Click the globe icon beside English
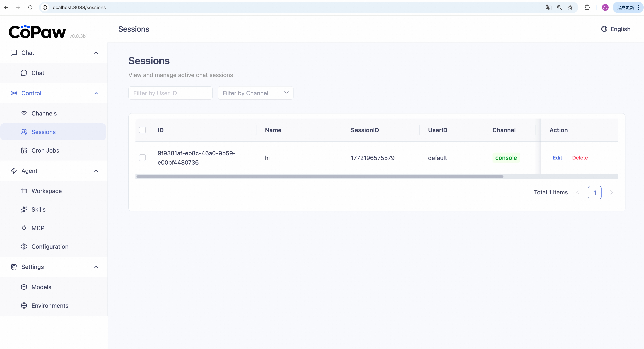 pos(604,29)
